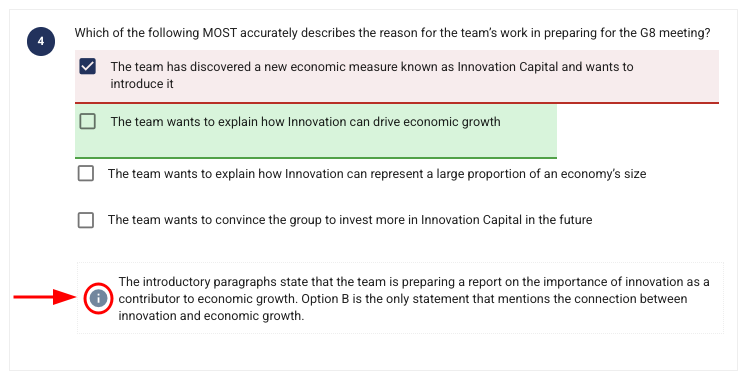Click the question text about the G8 meeting

[393, 33]
